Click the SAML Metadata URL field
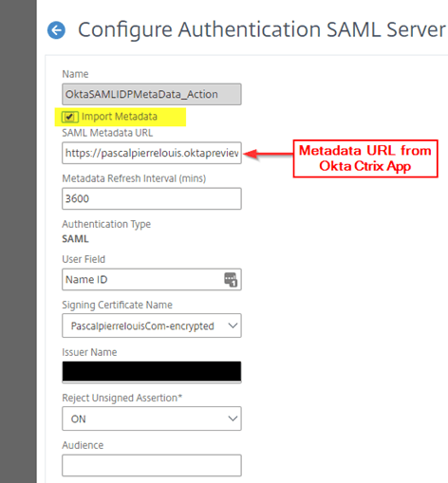The width and height of the screenshot is (448, 483). click(152, 153)
